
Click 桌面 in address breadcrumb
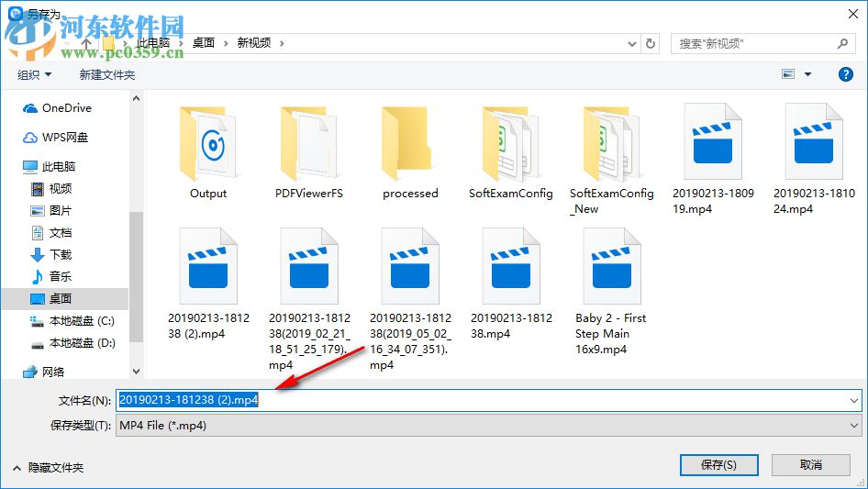tap(203, 43)
